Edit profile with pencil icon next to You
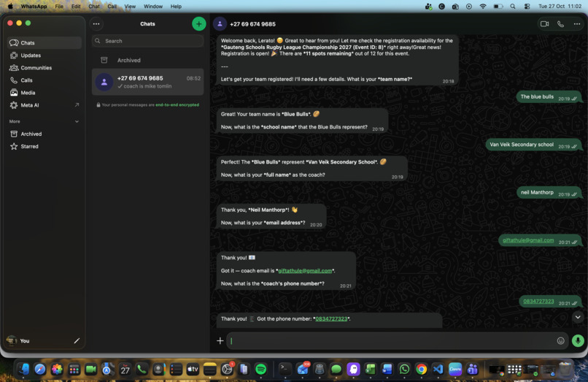The height and width of the screenshot is (382, 588). (x=77, y=340)
